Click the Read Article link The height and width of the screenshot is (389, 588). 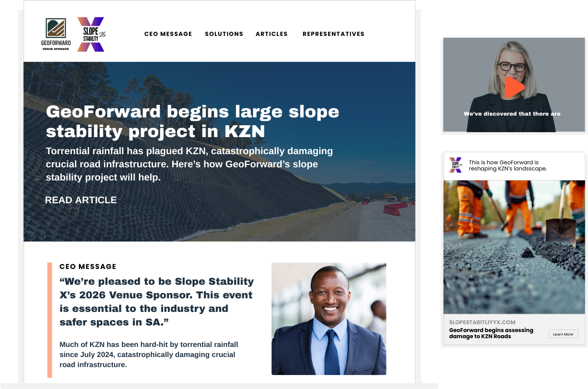click(81, 200)
